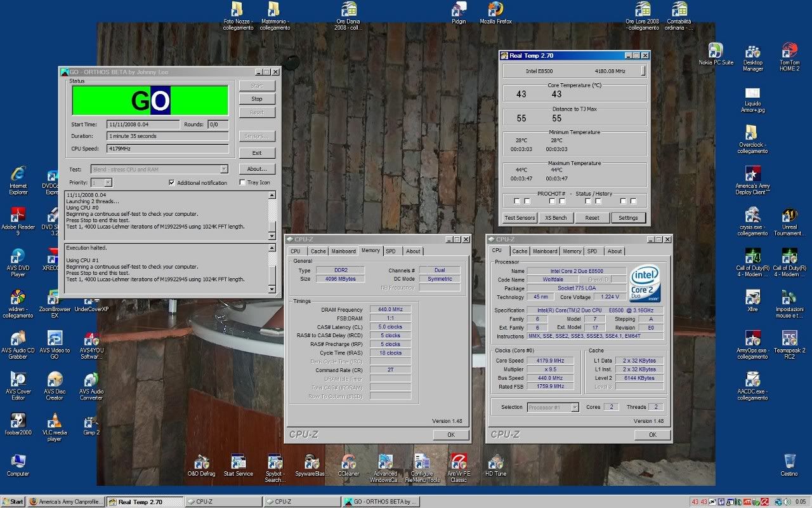Open the Mozilla Firefox desktop icon
The image size is (812, 508).
[495, 10]
